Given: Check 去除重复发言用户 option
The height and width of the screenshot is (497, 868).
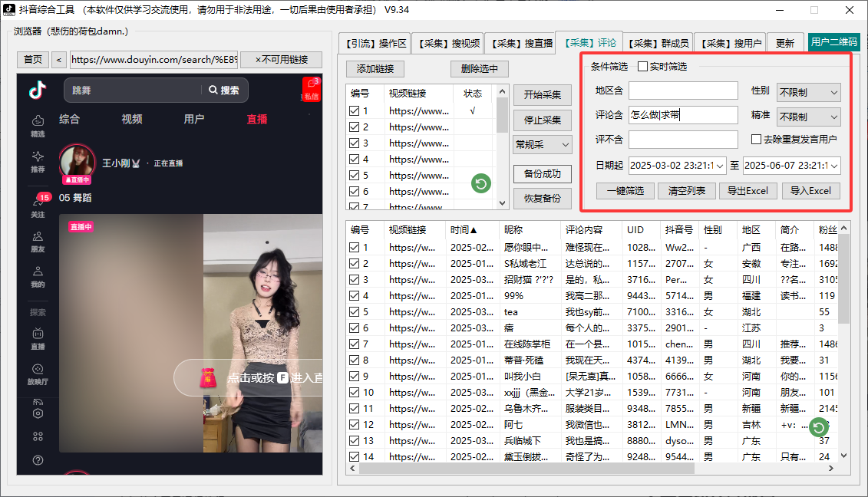Looking at the screenshot, I should pyautogui.click(x=756, y=140).
